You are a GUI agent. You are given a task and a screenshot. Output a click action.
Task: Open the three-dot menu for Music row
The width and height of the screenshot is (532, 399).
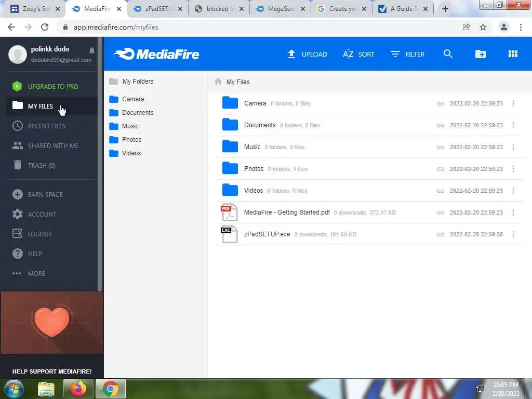513,147
